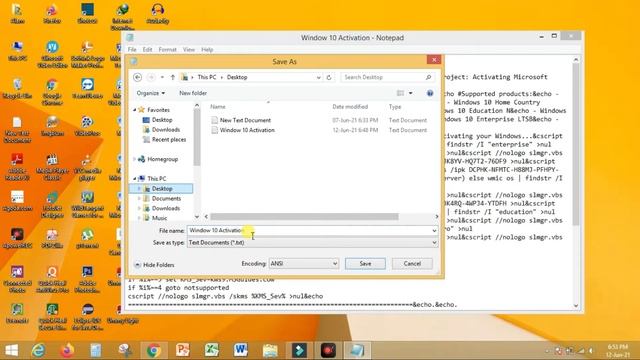The height and width of the screenshot is (360, 640).
Task: Open Internet Explorer from taskbar
Action: click(x=38, y=351)
